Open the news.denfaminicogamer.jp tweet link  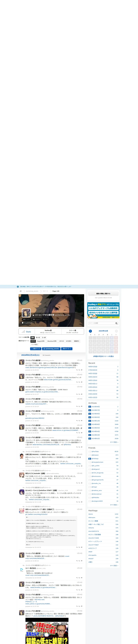click(41, 368)
